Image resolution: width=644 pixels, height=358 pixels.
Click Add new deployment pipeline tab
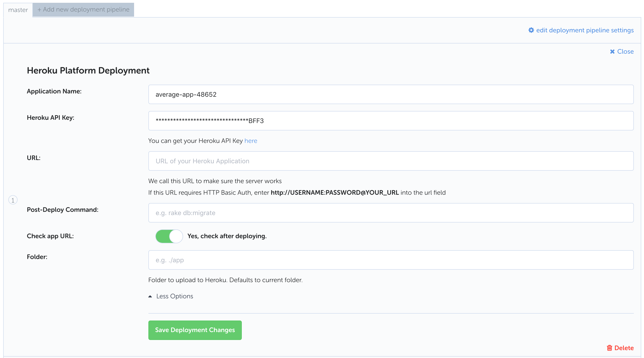point(83,9)
